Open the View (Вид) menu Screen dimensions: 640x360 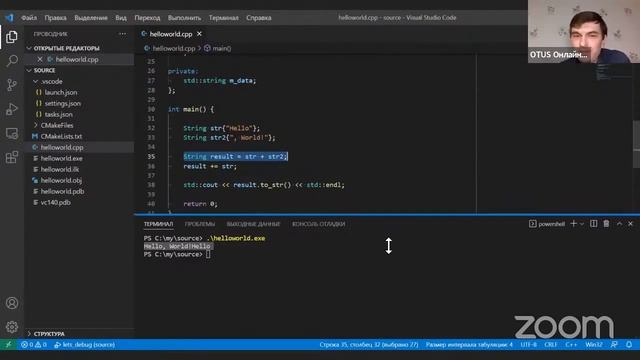point(121,18)
